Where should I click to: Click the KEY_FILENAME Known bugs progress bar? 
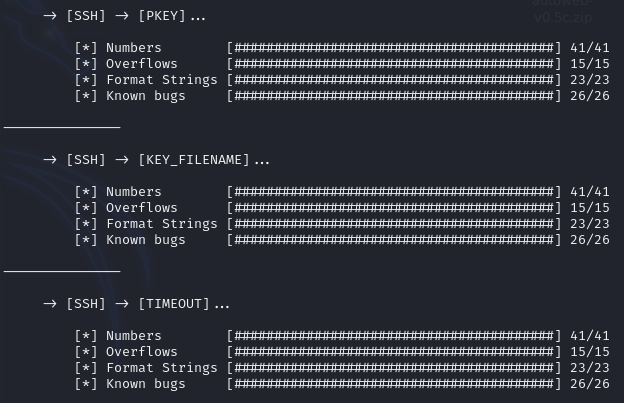(394, 240)
